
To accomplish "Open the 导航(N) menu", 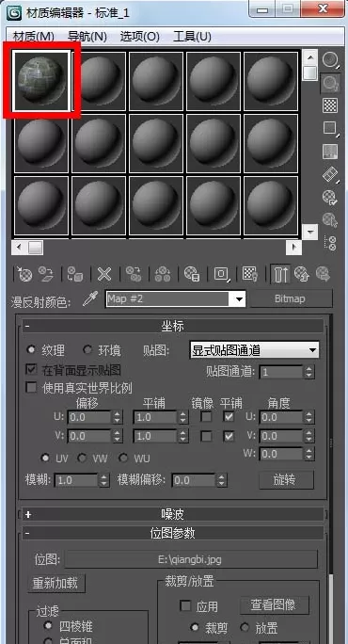I will [x=87, y=37].
